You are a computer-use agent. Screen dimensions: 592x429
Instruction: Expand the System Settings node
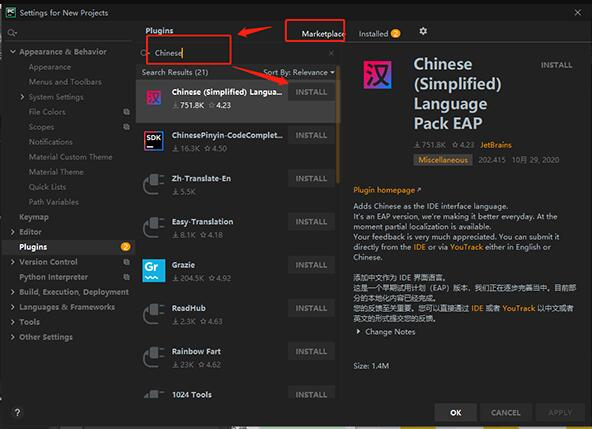click(22, 97)
